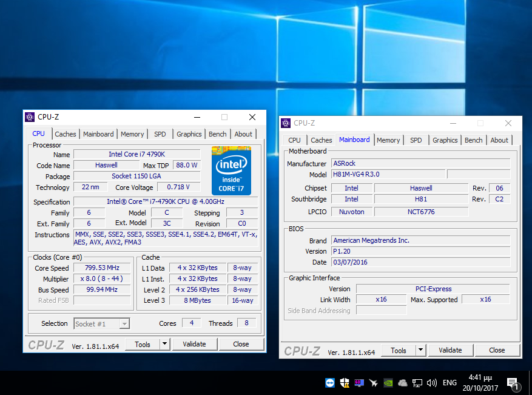Click the left CPU-Z window's title icon

(30, 117)
